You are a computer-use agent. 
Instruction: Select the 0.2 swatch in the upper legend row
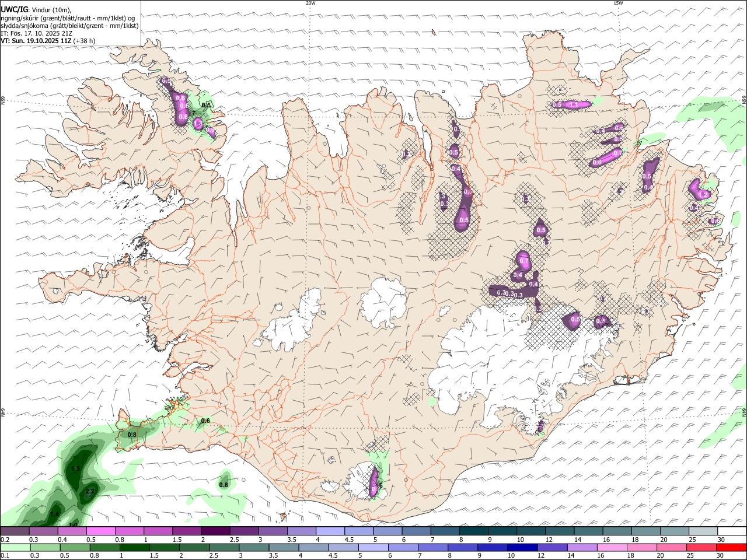pyautogui.click(x=15, y=531)
